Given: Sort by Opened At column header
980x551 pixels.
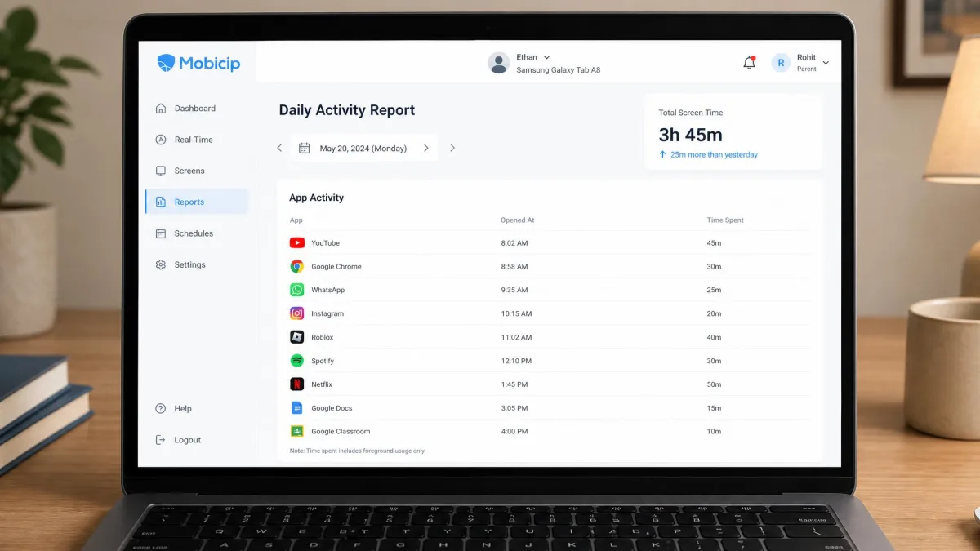Looking at the screenshot, I should click(x=518, y=220).
